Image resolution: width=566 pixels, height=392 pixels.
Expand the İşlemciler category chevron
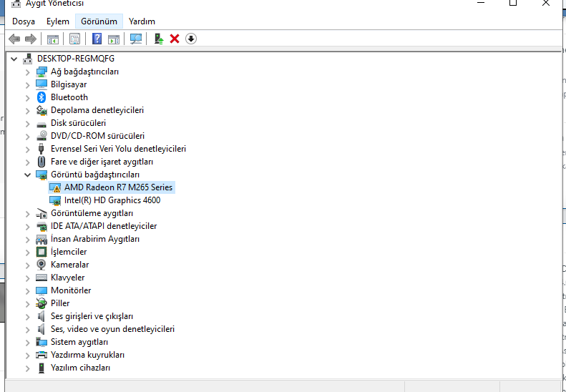click(27, 252)
